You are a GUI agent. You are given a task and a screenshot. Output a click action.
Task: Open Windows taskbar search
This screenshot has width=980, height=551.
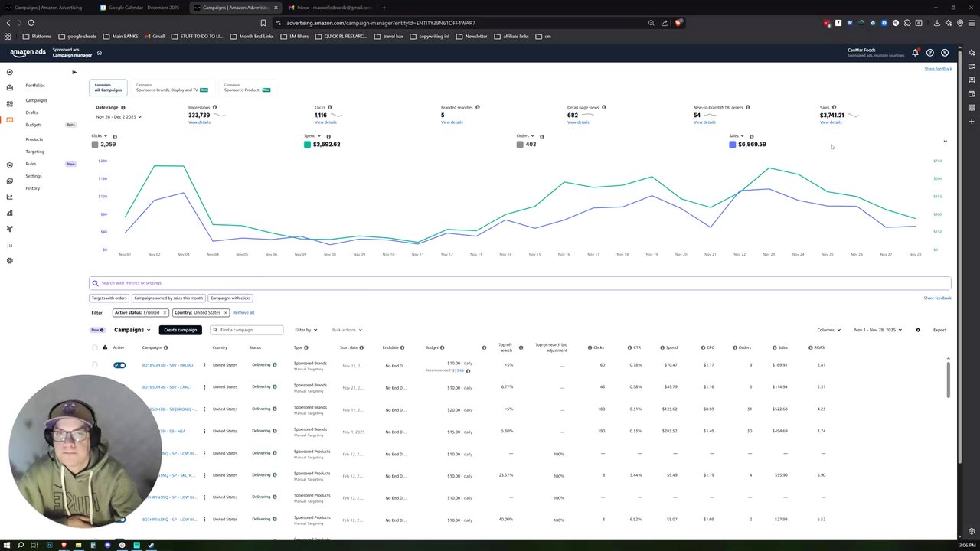point(21,545)
